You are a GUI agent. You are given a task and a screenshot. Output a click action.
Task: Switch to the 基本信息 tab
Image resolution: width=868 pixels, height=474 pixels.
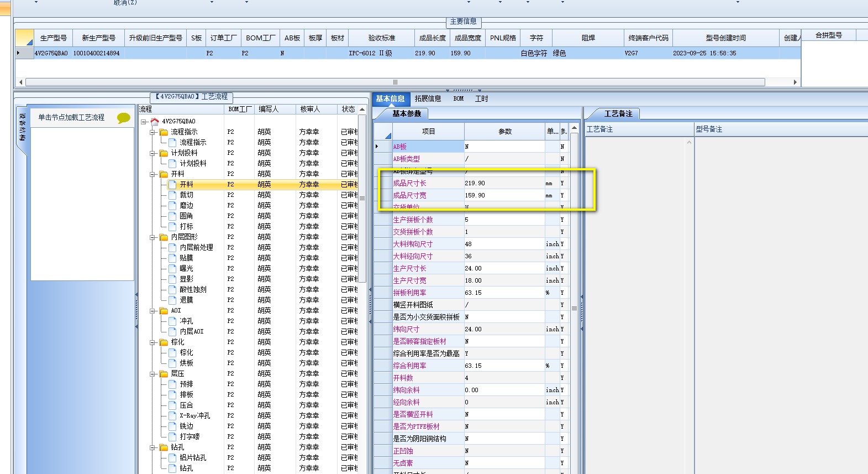coord(391,98)
